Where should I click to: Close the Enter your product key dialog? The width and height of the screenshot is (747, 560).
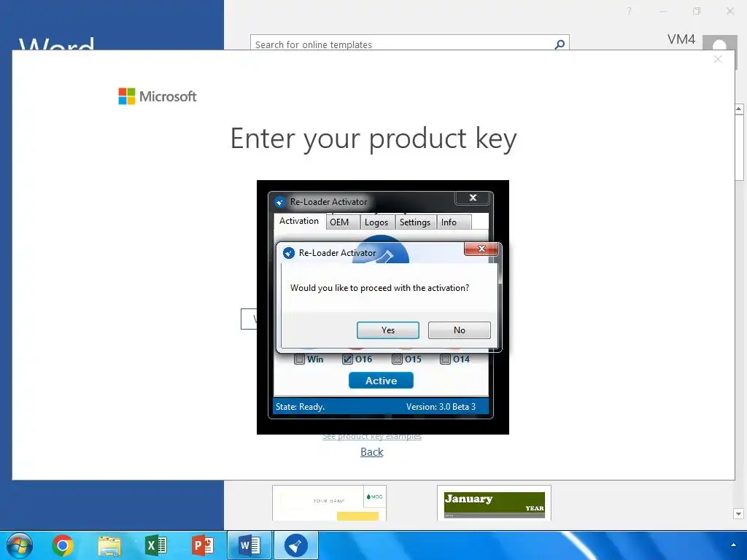718,59
